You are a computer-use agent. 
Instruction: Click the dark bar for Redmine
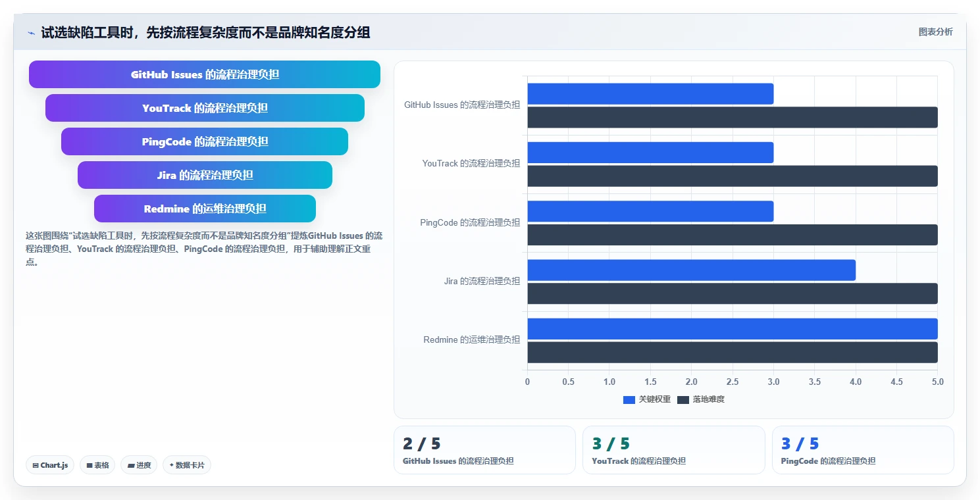click(733, 352)
